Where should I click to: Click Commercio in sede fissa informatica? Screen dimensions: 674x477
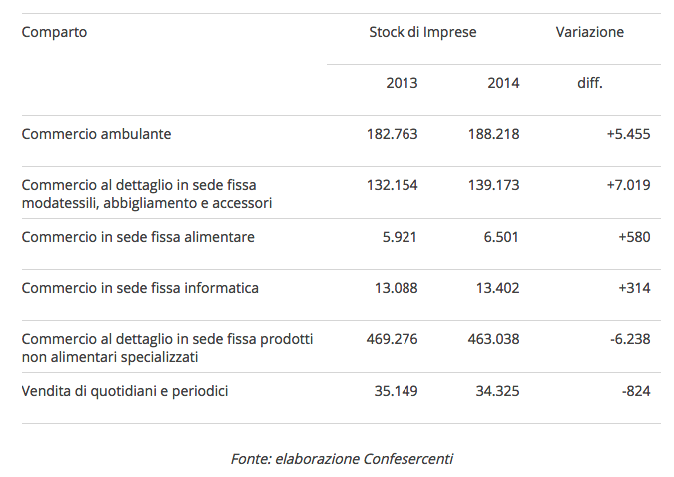[x=140, y=288]
